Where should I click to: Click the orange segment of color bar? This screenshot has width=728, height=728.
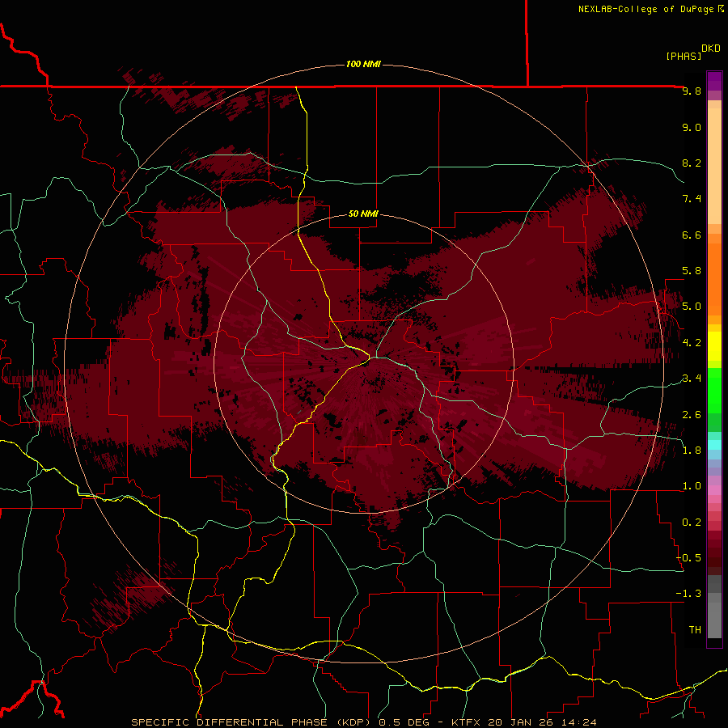point(714,280)
